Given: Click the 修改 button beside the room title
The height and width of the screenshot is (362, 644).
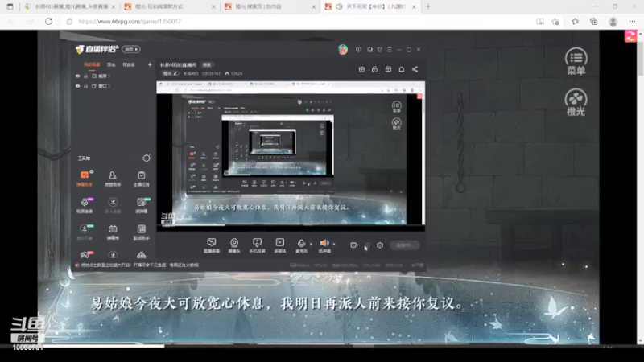Looking at the screenshot, I should [x=207, y=65].
